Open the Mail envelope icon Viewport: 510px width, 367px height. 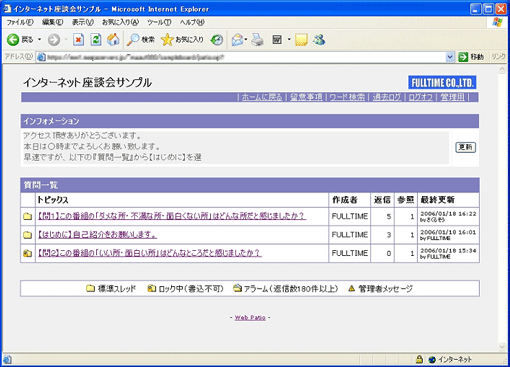[x=238, y=40]
